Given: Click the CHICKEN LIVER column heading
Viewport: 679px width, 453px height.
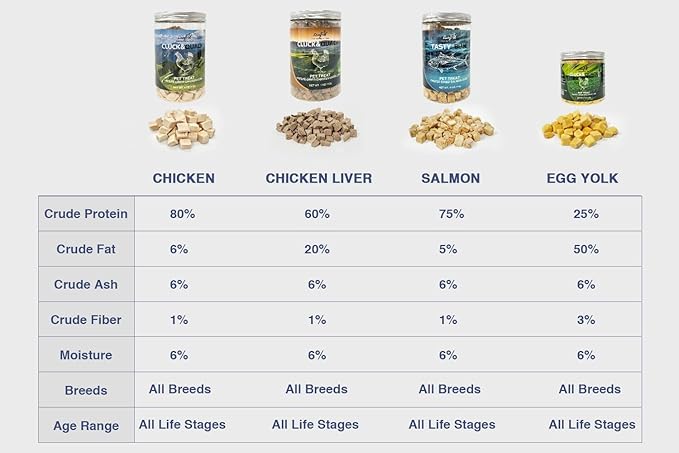Looking at the screenshot, I should click(x=319, y=179).
